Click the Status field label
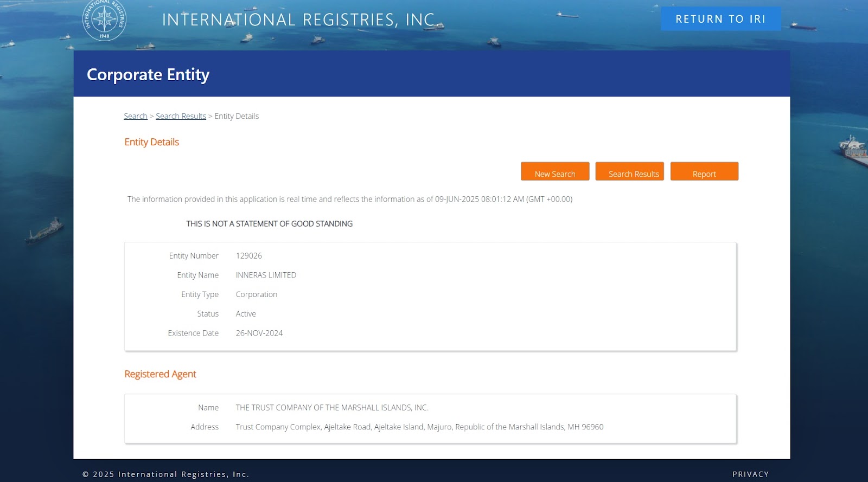Viewport: 868px width, 482px height. tap(208, 314)
